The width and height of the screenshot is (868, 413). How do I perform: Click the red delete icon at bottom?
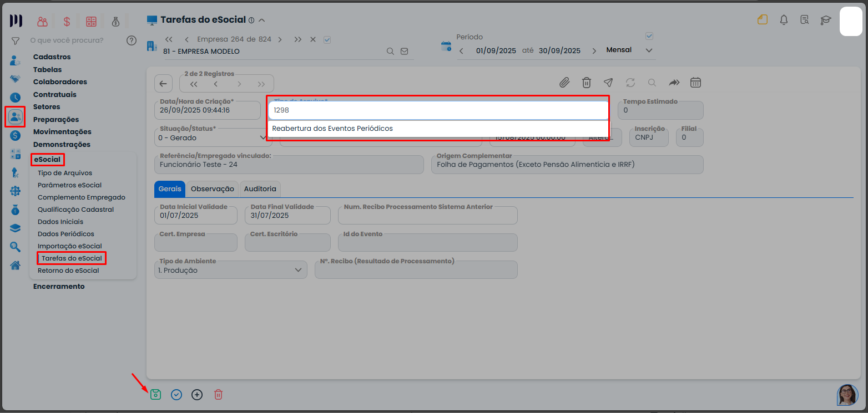click(219, 395)
